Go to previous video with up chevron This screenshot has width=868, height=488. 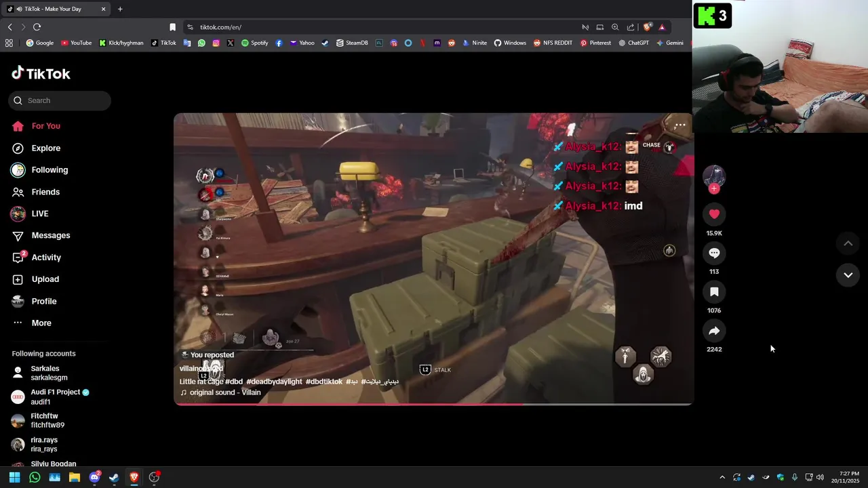coord(848,243)
